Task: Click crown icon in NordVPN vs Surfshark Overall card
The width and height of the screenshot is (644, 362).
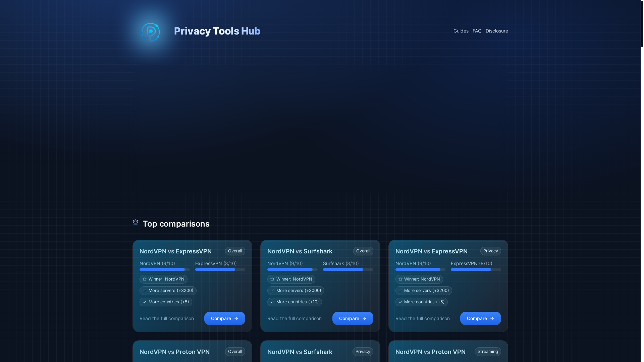Action: pos(272,279)
